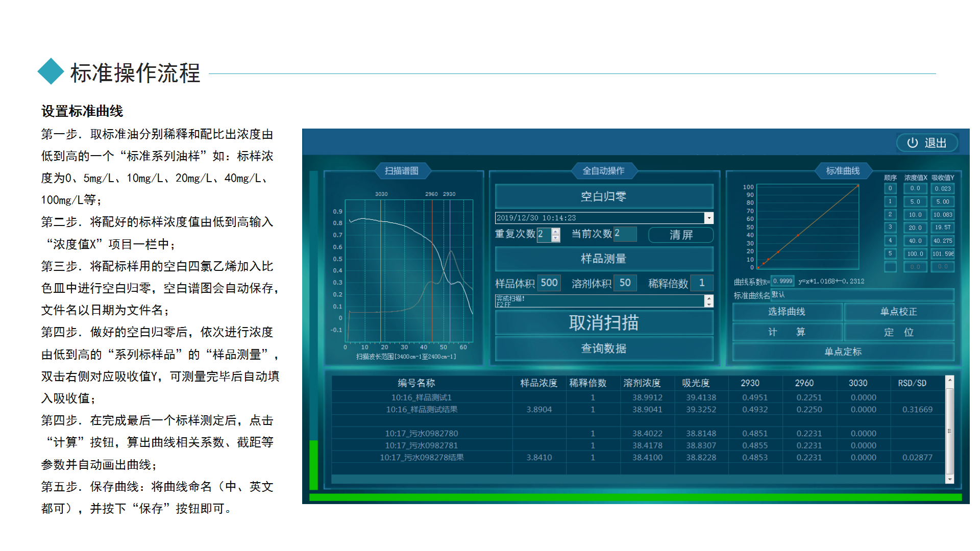Open the date-time dropdown 2019/12/30
This screenshot has width=980, height=551.
pyautogui.click(x=708, y=218)
